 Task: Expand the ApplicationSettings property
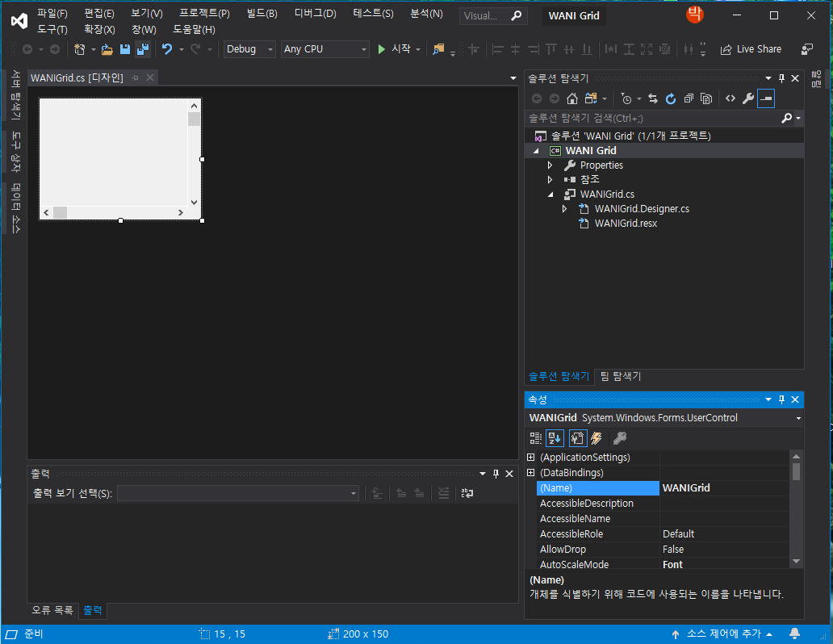point(531,458)
